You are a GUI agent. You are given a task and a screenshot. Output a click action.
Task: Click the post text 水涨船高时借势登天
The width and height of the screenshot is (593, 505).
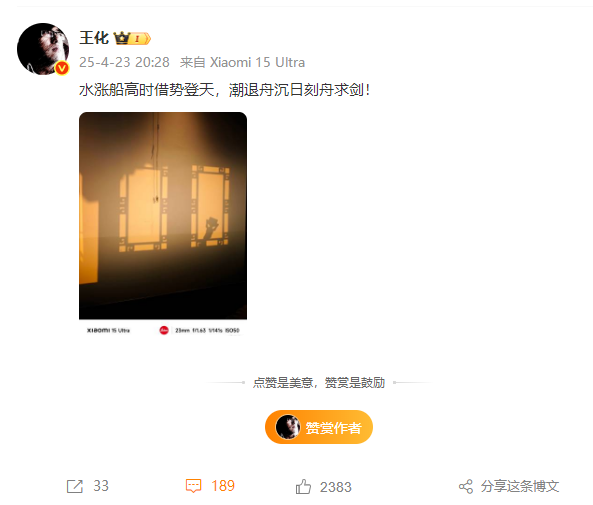[x=147, y=90]
